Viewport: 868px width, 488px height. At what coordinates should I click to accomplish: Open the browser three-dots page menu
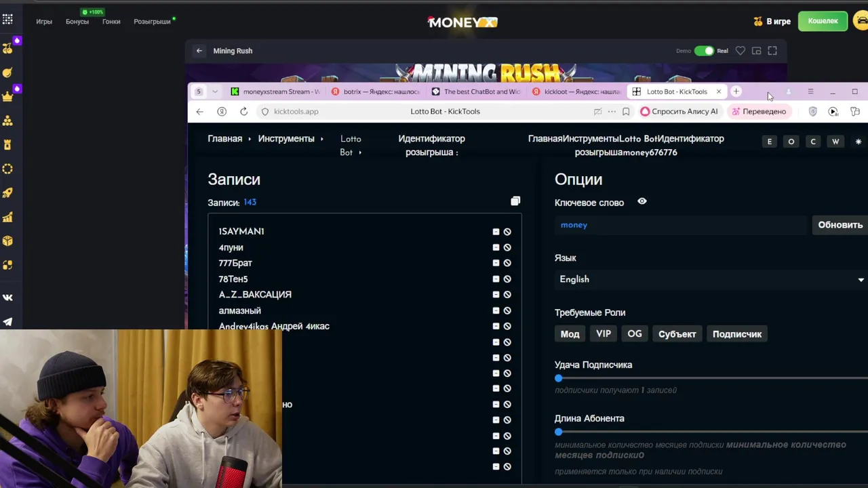click(x=612, y=112)
